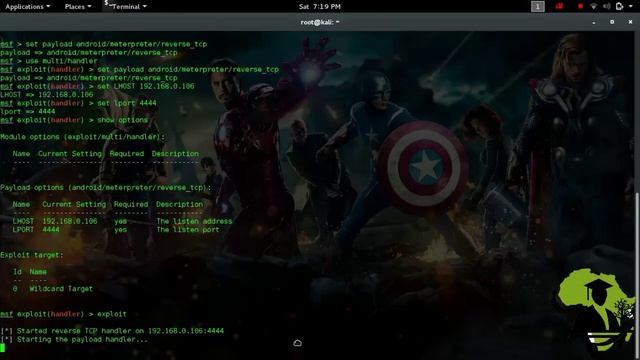Open the root@kali terminal title dropdown
640x360 pixels.
pos(320,22)
